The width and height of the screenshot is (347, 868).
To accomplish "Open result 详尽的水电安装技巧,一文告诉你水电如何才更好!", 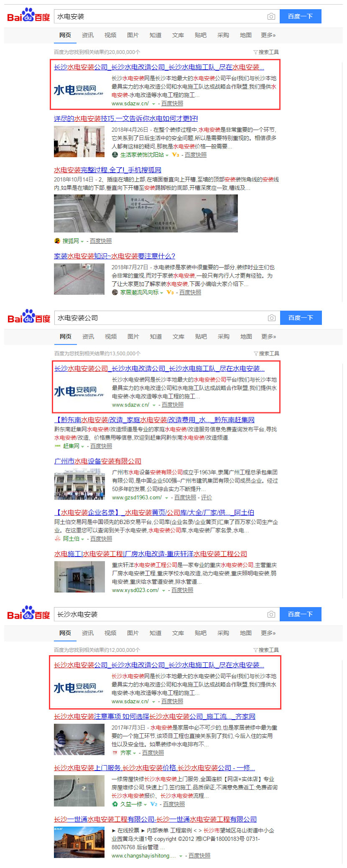I will pyautogui.click(x=126, y=118).
